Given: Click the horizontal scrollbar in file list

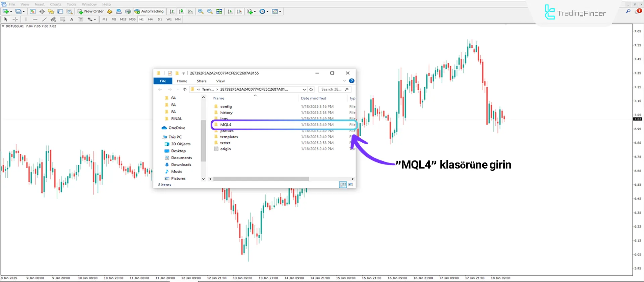Looking at the screenshot, I should 261,179.
